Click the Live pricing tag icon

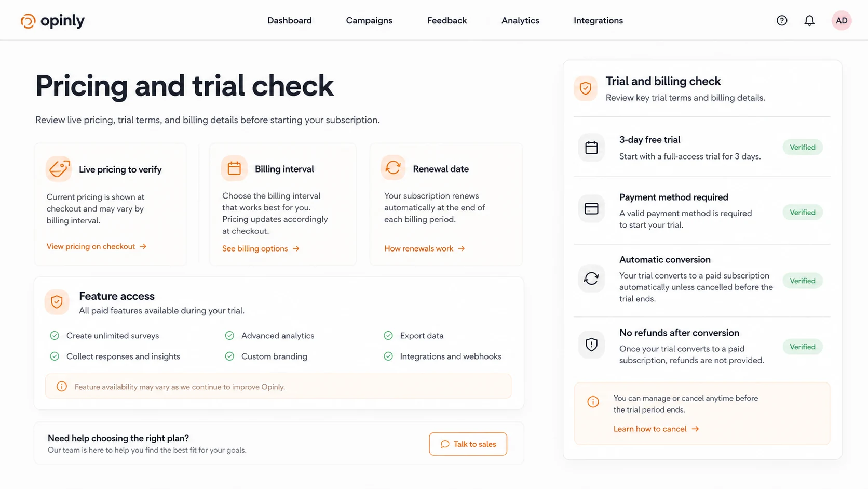coord(59,168)
